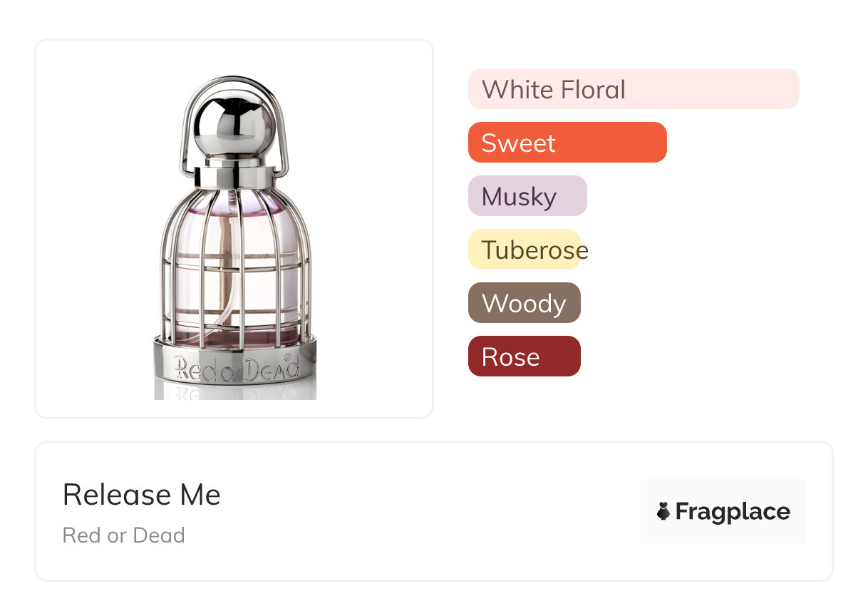The image size is (868, 616).
Task: Open the Release Me perfume title
Action: [141, 495]
